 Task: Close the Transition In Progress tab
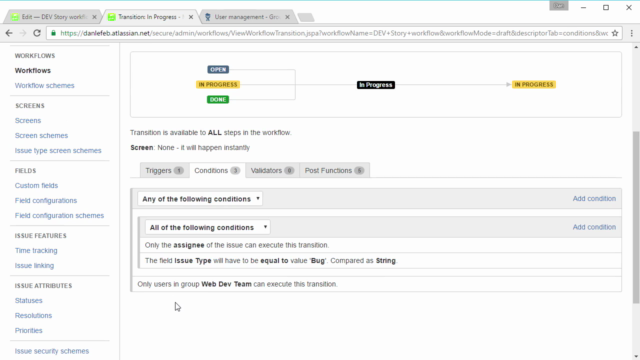(x=191, y=17)
